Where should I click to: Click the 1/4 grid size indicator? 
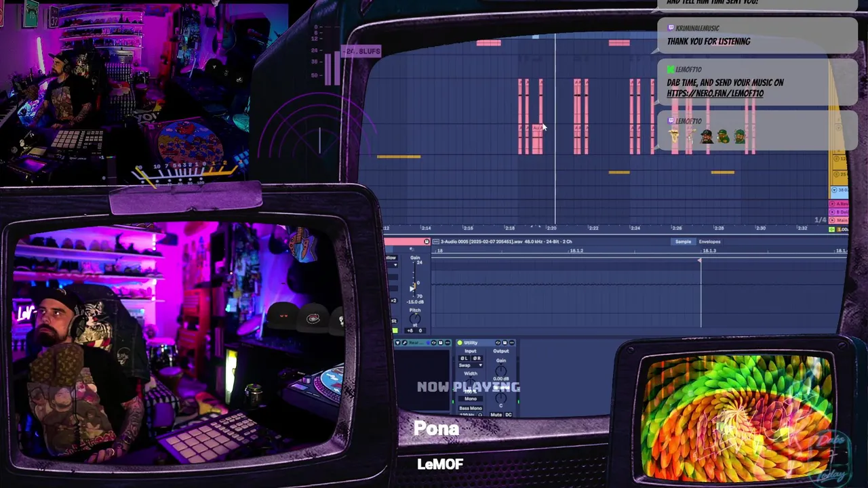pyautogui.click(x=821, y=220)
